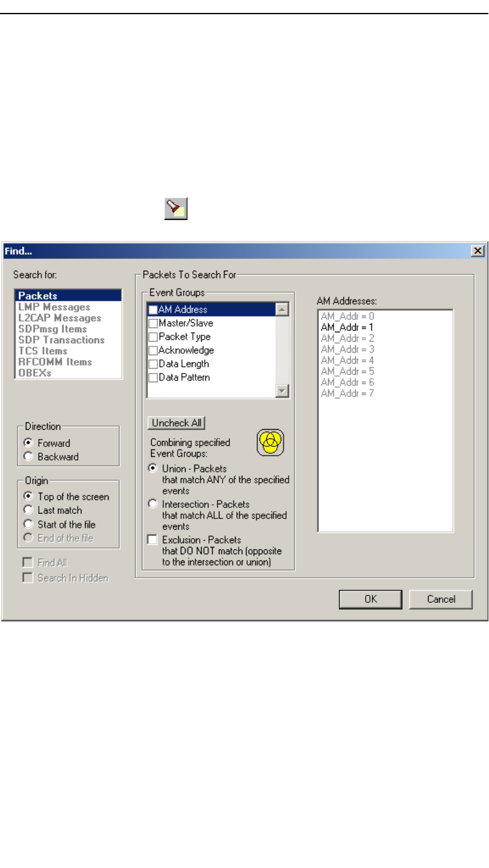Toggle the Search In Hidden checkbox
489x868 pixels.
pos(27,578)
